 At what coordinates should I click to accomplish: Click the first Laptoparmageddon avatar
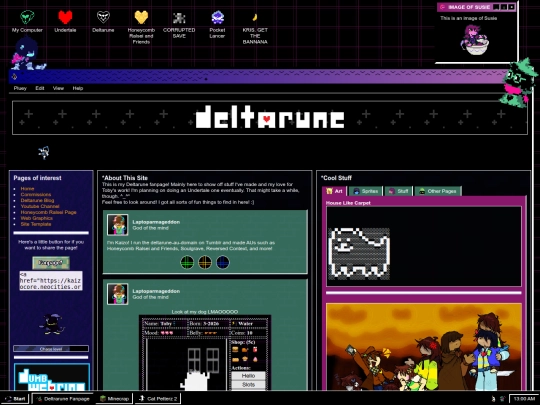point(118,225)
